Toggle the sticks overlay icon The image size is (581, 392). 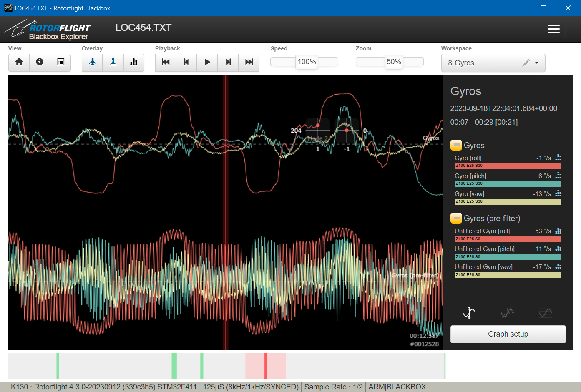pyautogui.click(x=113, y=62)
